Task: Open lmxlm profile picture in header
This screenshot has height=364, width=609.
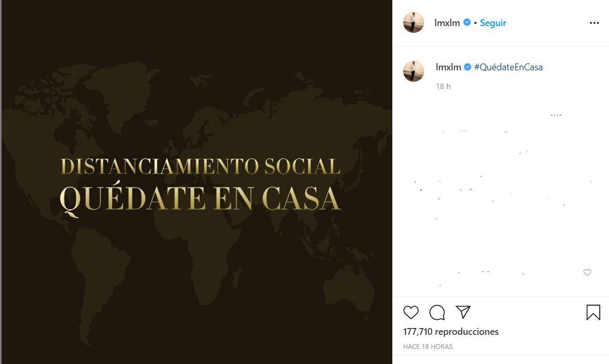Action: [414, 23]
